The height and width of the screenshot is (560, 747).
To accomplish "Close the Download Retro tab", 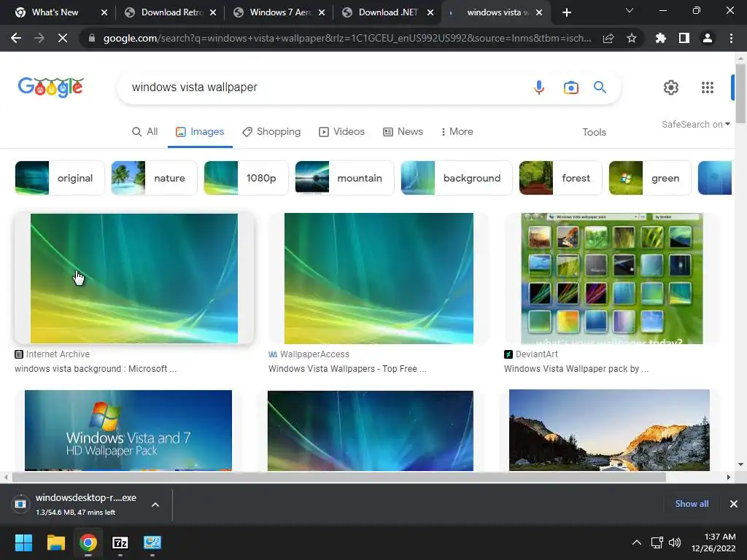I will coord(213,12).
